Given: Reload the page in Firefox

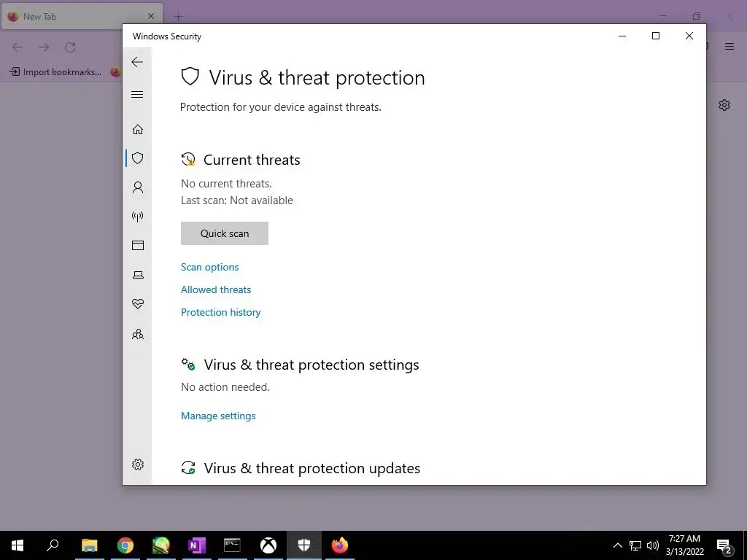Looking at the screenshot, I should point(70,47).
